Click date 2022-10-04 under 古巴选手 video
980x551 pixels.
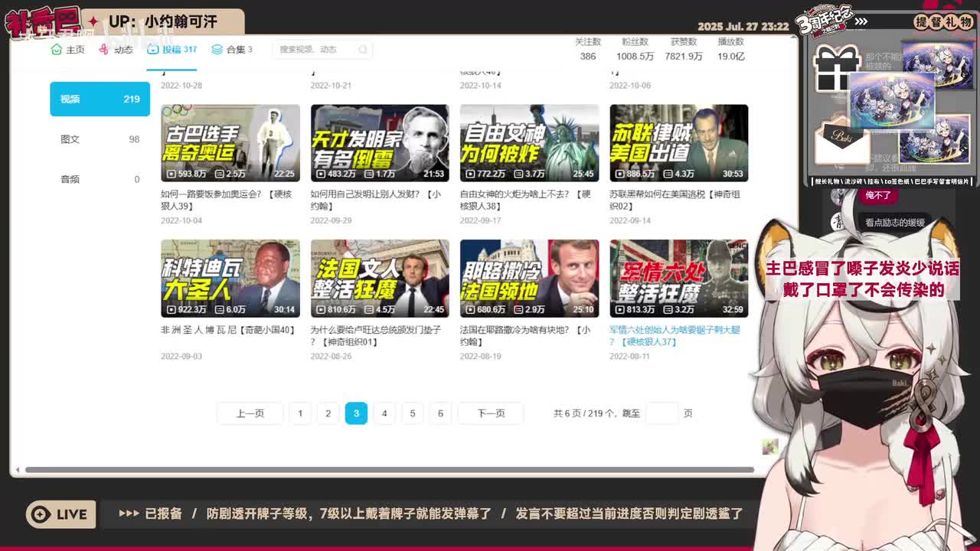[181, 220]
